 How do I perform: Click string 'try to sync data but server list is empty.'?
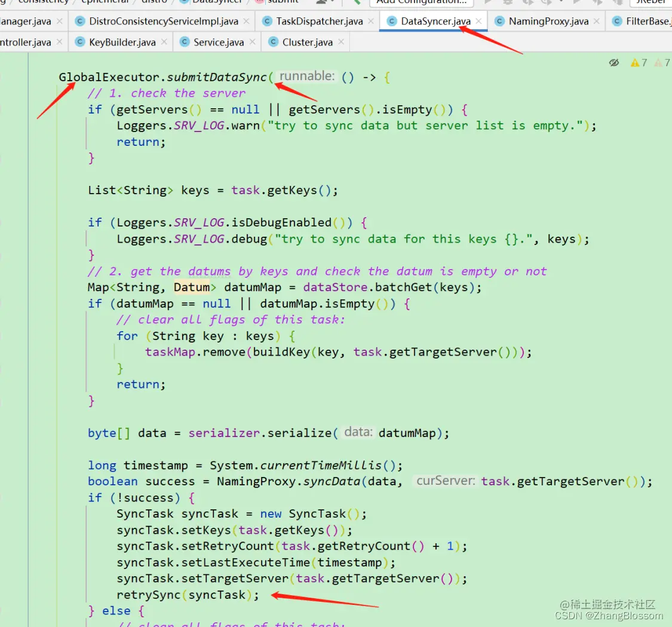(x=425, y=126)
